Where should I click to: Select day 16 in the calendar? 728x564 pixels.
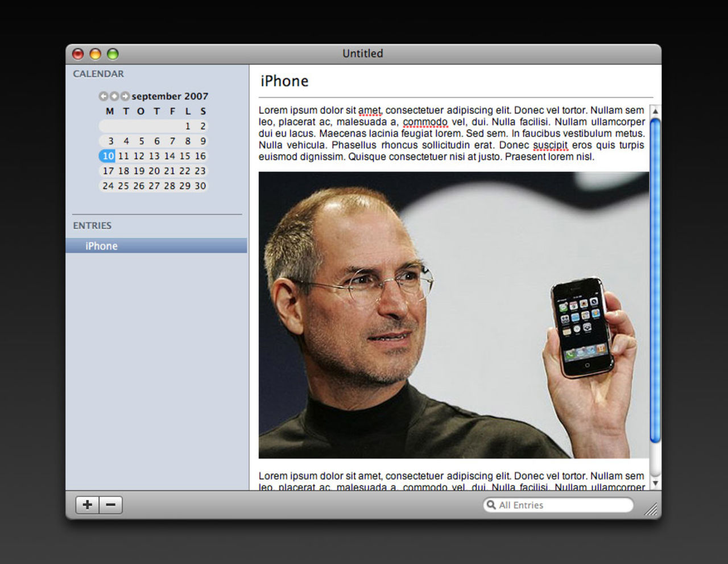(200, 156)
